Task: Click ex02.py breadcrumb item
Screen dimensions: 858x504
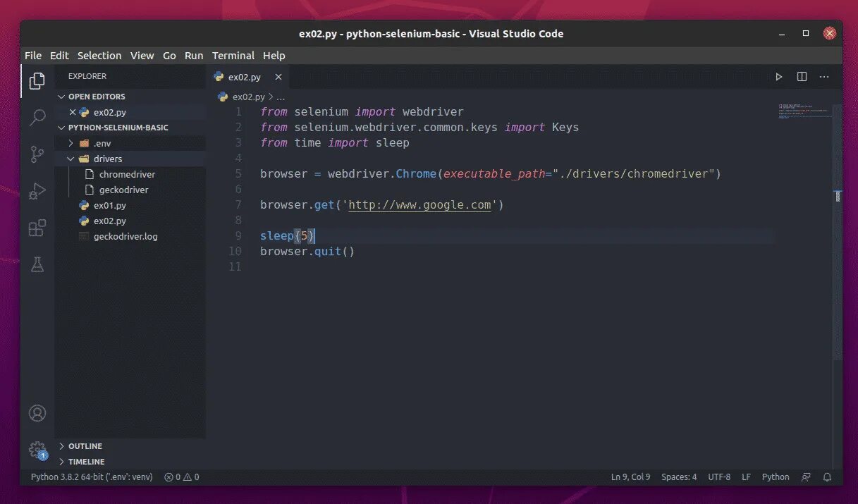Action: (x=248, y=97)
